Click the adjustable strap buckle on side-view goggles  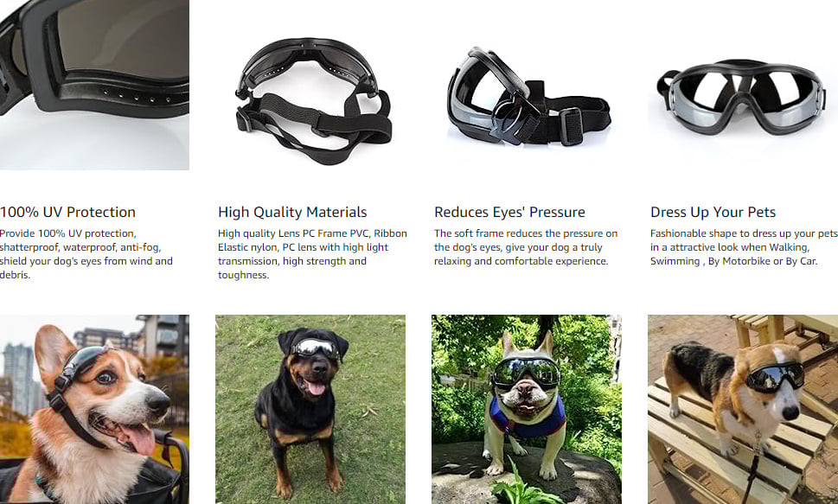point(571,125)
